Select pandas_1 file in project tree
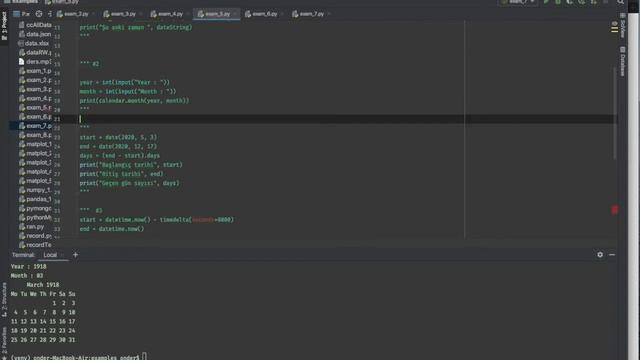640x360 pixels. 35,199
